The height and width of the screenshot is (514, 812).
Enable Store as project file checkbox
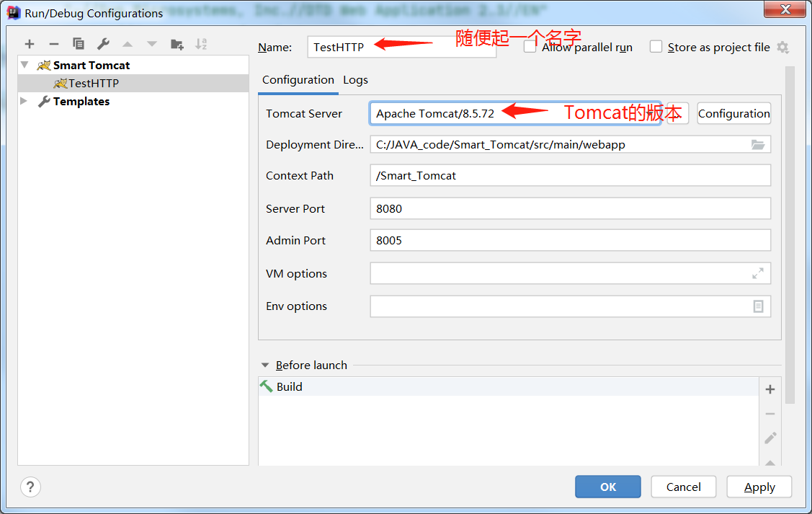click(656, 47)
